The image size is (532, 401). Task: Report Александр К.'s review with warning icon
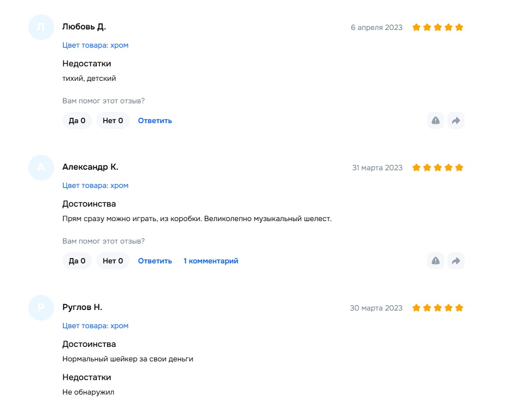point(436,261)
